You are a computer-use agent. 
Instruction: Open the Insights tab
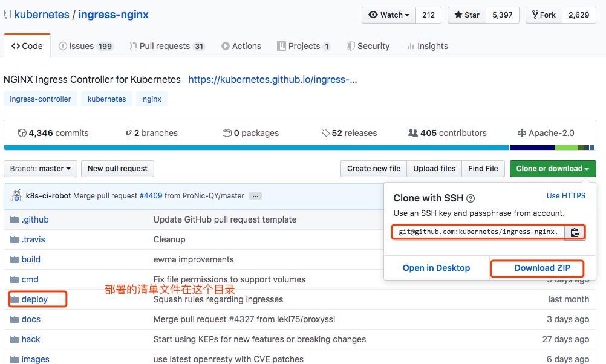click(x=426, y=46)
